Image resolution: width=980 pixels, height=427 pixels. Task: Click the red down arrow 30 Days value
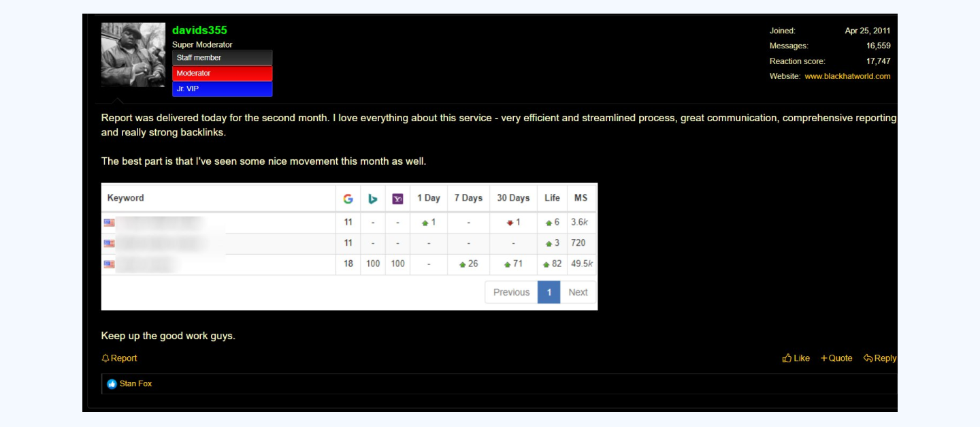point(513,222)
